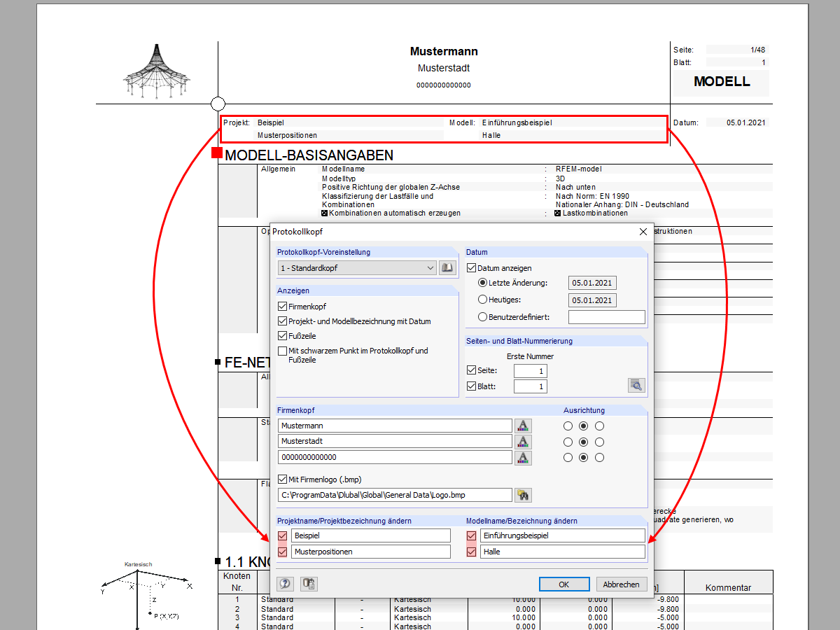Enable Mit schwarzem Punkt im Protokollkopf

click(283, 351)
